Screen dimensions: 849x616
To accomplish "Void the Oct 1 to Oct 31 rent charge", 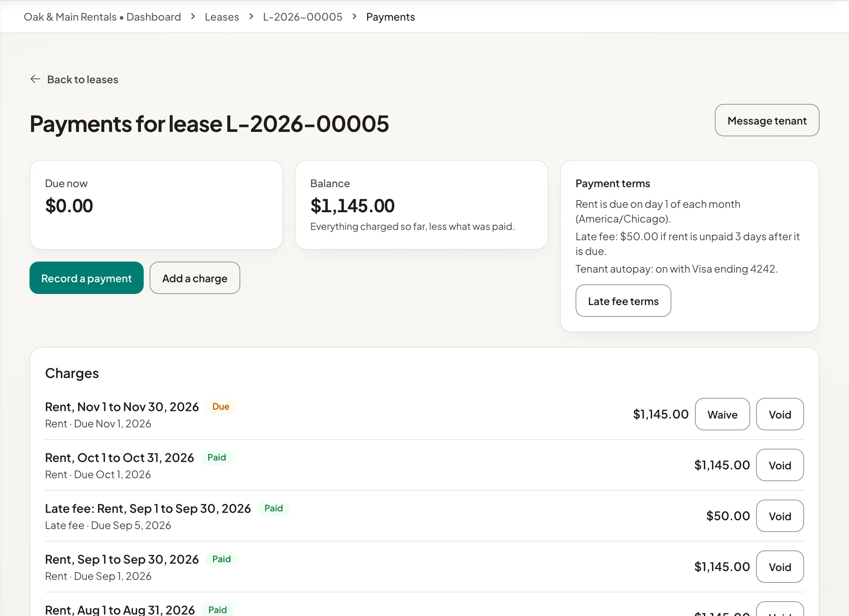I will click(780, 465).
